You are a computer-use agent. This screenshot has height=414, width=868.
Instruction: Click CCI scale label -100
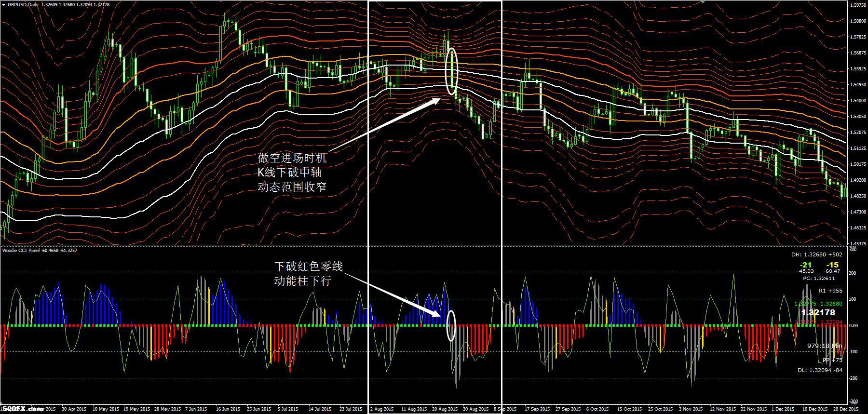pos(854,352)
